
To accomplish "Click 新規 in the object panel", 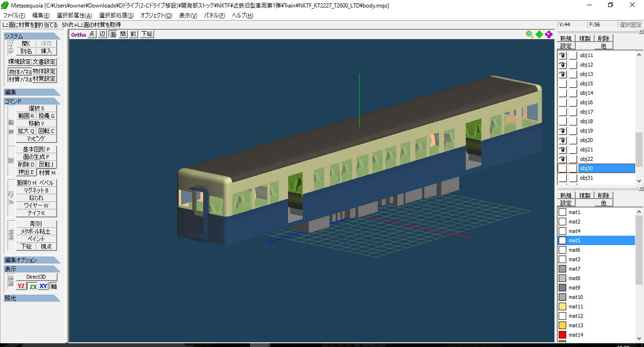I will point(566,38).
